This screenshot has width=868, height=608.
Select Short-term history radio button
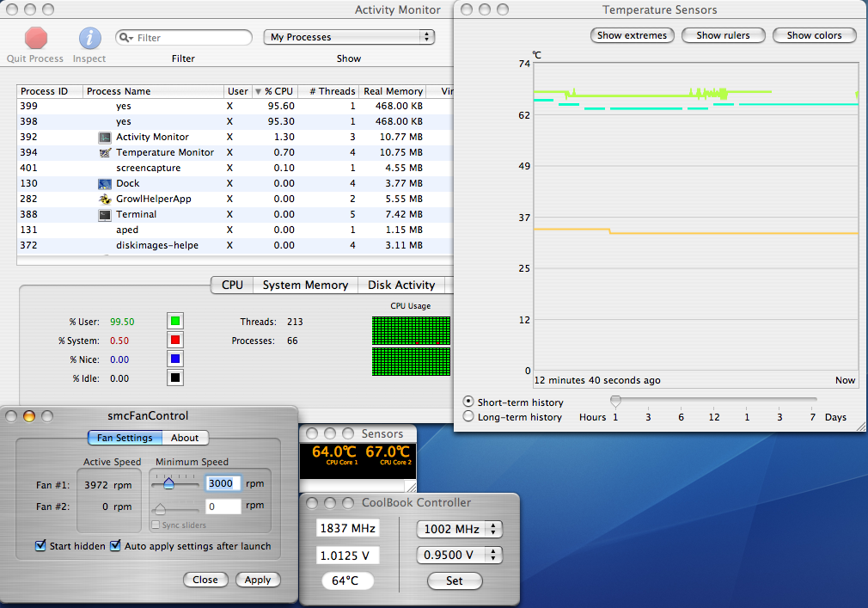(x=468, y=402)
